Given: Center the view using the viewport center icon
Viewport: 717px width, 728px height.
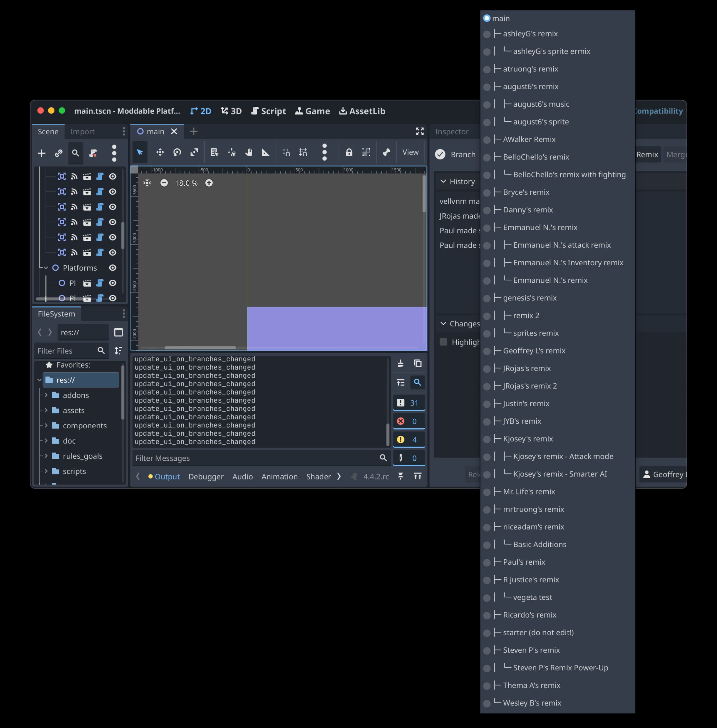Looking at the screenshot, I should 147,183.
